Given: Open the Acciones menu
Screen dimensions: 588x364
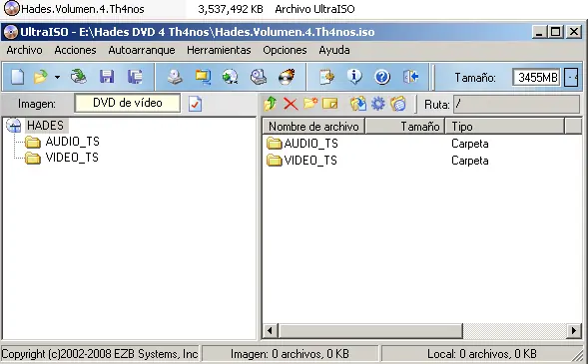Looking at the screenshot, I should coord(76,50).
